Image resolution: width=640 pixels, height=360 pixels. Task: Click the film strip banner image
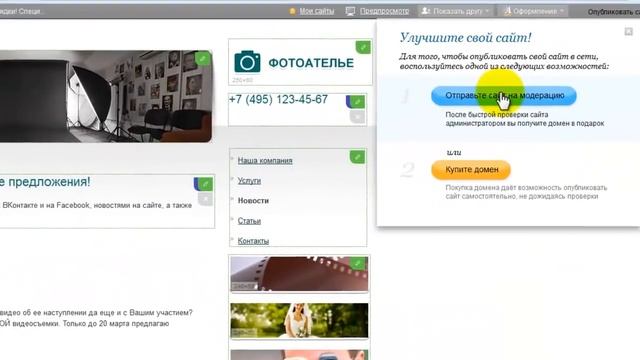tap(299, 274)
